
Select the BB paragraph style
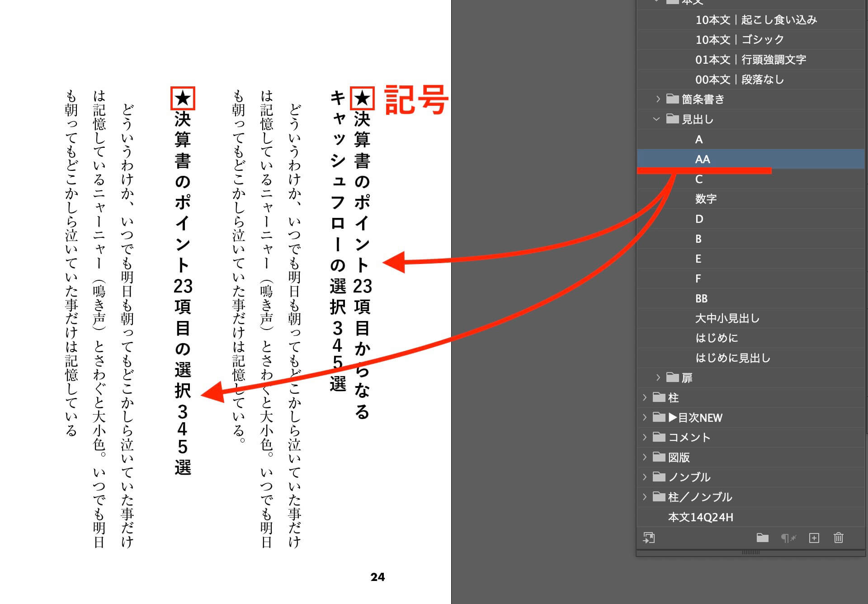tap(701, 298)
